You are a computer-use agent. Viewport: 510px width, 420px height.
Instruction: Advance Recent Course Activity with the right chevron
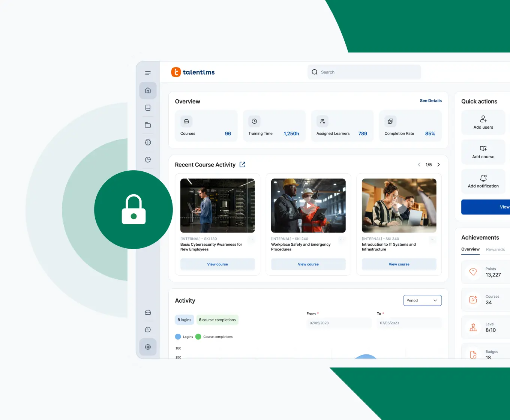click(x=438, y=164)
